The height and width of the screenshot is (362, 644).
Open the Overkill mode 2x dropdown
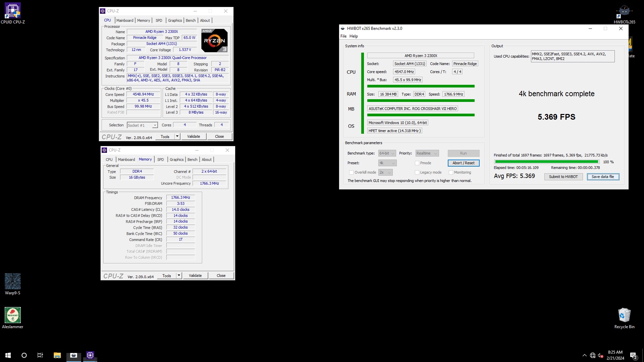coord(385,173)
